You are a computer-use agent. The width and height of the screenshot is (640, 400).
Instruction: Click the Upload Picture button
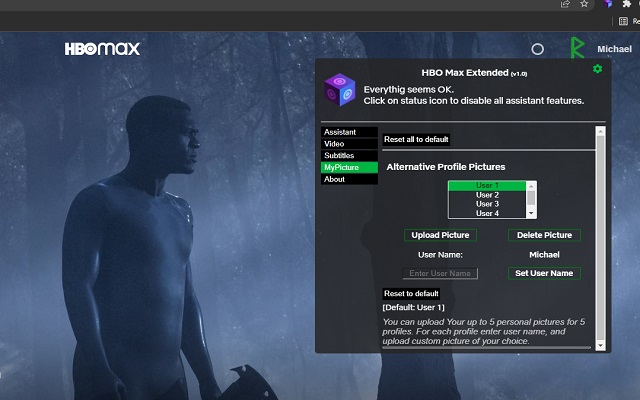point(440,235)
